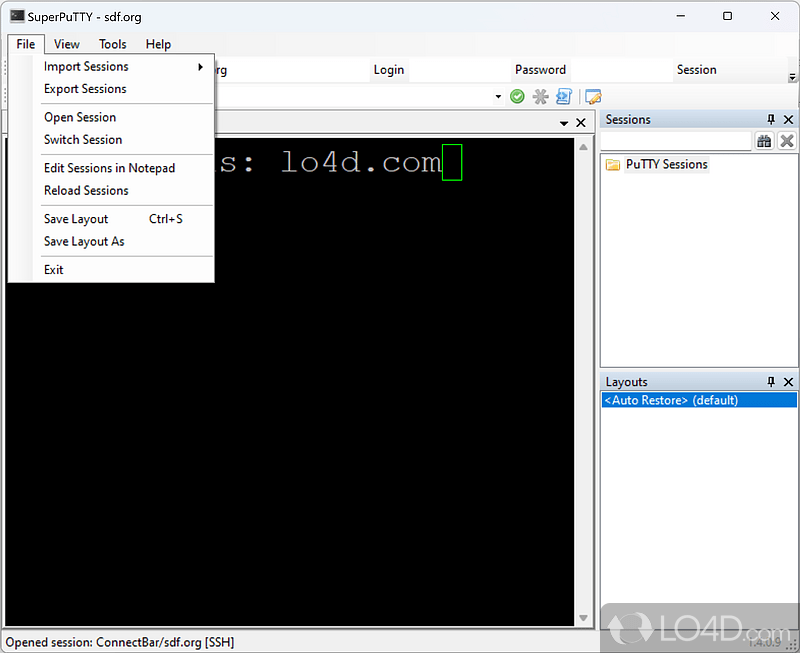Screen dimensions: 800x653
Task: Open the connection bar dropdown arrow
Action: pyautogui.click(x=497, y=96)
